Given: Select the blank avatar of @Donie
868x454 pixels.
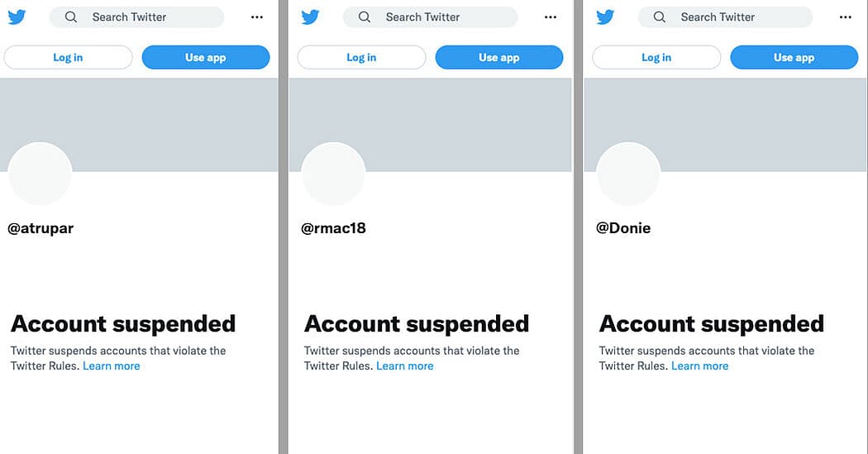Looking at the screenshot, I should [x=628, y=174].
